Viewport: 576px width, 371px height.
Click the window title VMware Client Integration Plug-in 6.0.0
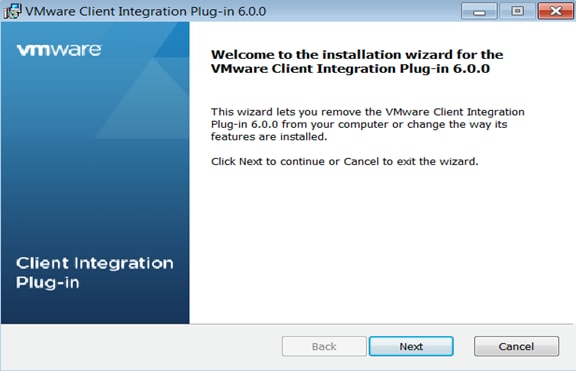click(x=145, y=11)
